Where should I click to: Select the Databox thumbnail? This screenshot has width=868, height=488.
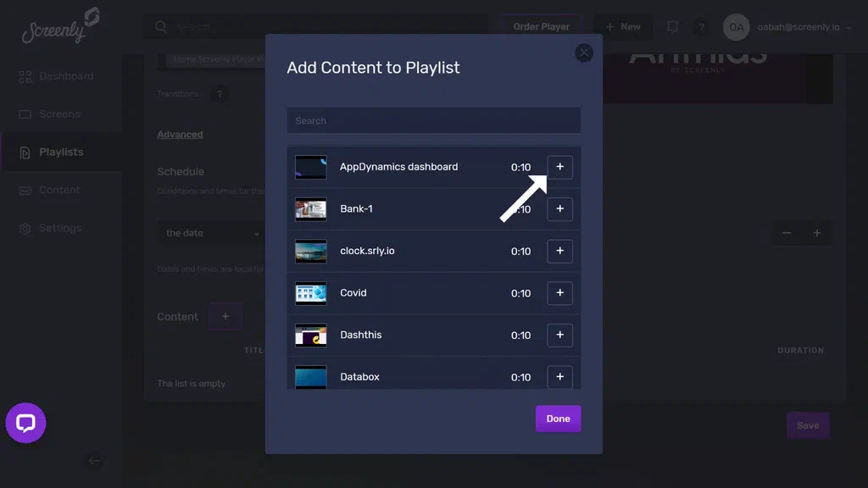coord(310,377)
